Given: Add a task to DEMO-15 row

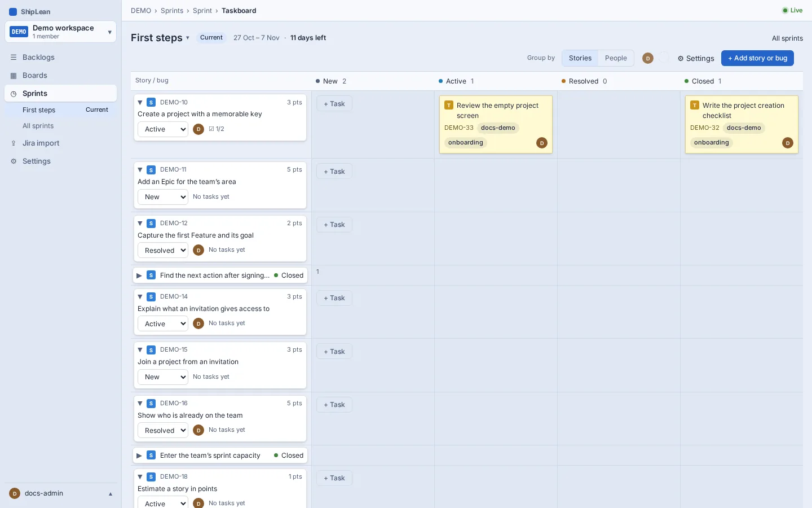Looking at the screenshot, I should click(334, 352).
